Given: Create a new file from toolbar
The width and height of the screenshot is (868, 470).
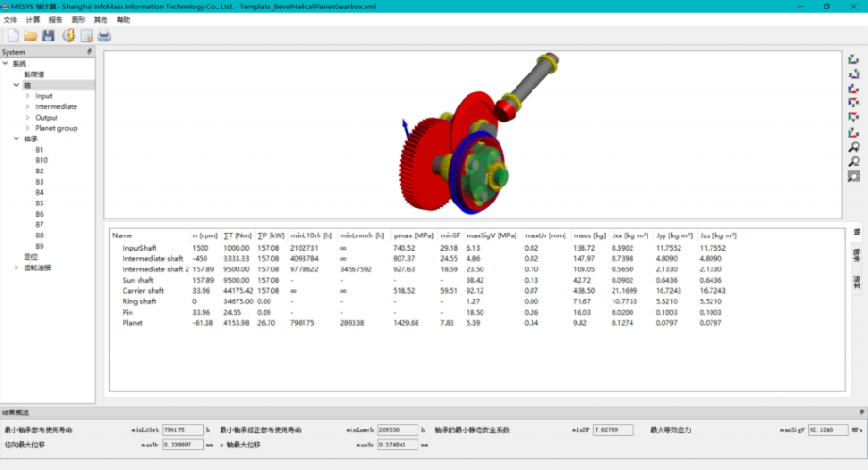Looking at the screenshot, I should pos(12,36).
